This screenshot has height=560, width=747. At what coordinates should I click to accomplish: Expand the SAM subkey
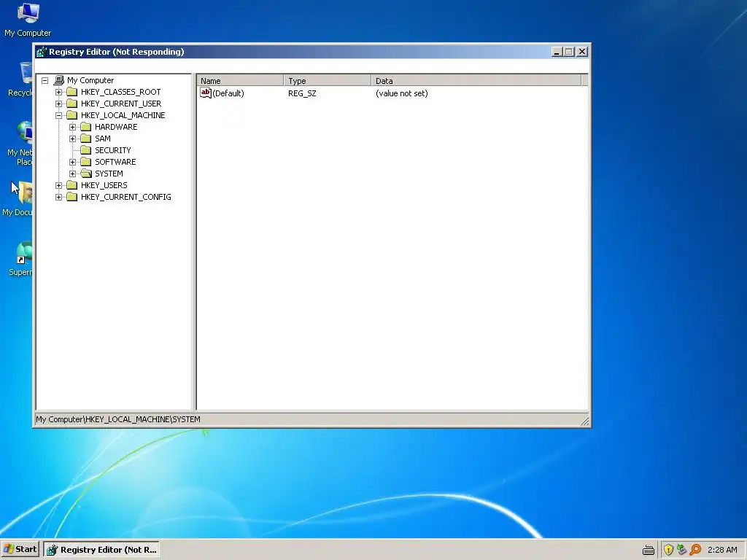point(72,139)
